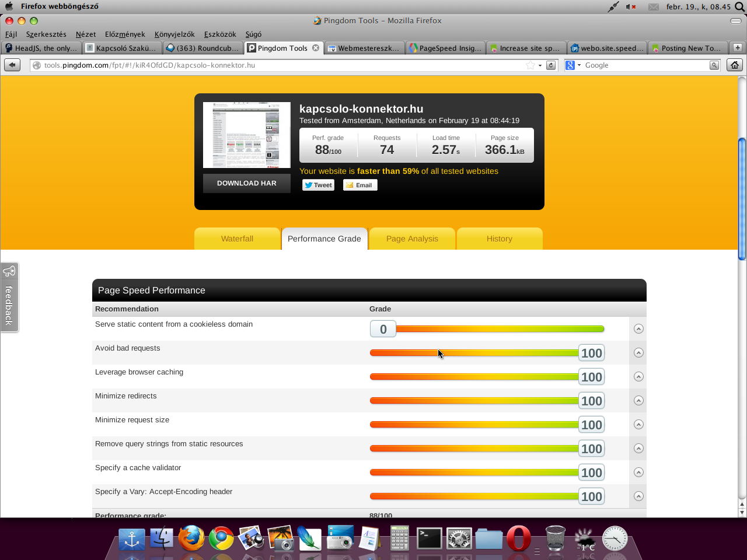Click the anchor icon in the dock
This screenshot has width=747, height=560.
point(132,539)
